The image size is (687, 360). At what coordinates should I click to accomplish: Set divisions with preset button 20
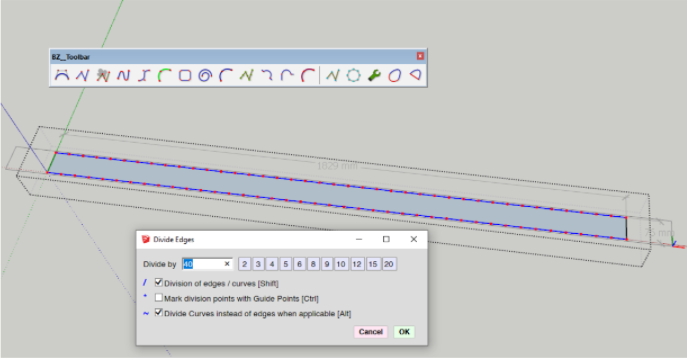click(x=389, y=264)
